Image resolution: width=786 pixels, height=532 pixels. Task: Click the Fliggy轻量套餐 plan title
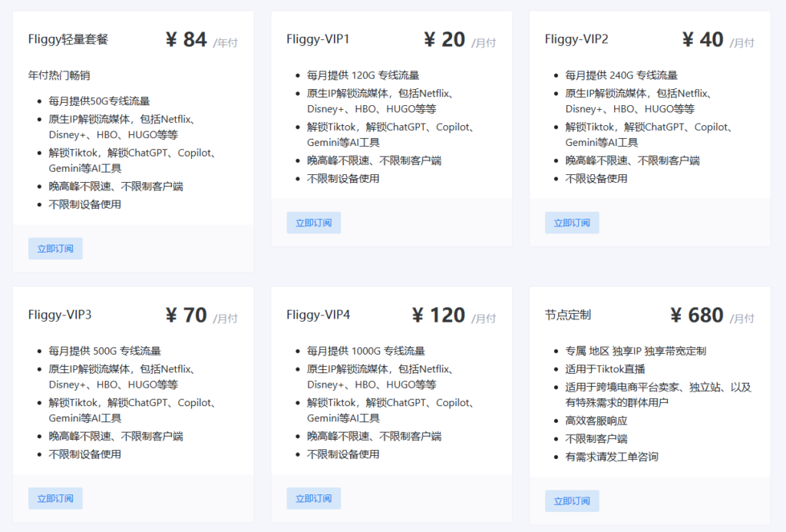pos(68,39)
